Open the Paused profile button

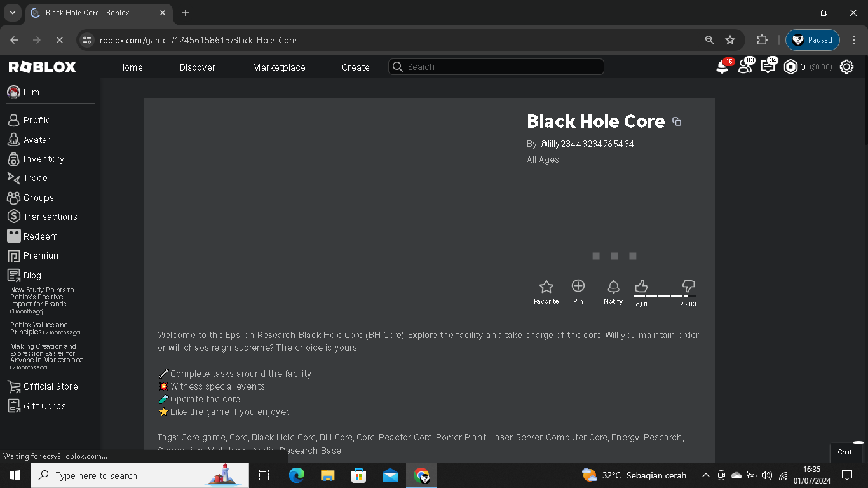(813, 40)
